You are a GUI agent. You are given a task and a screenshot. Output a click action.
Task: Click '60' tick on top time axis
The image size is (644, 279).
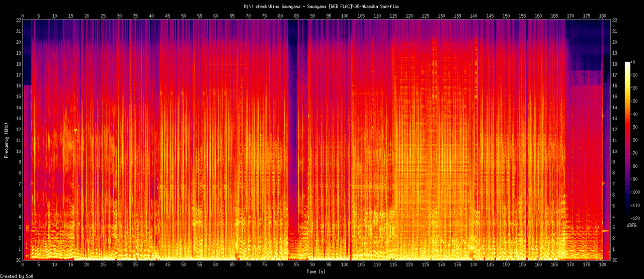pos(216,16)
